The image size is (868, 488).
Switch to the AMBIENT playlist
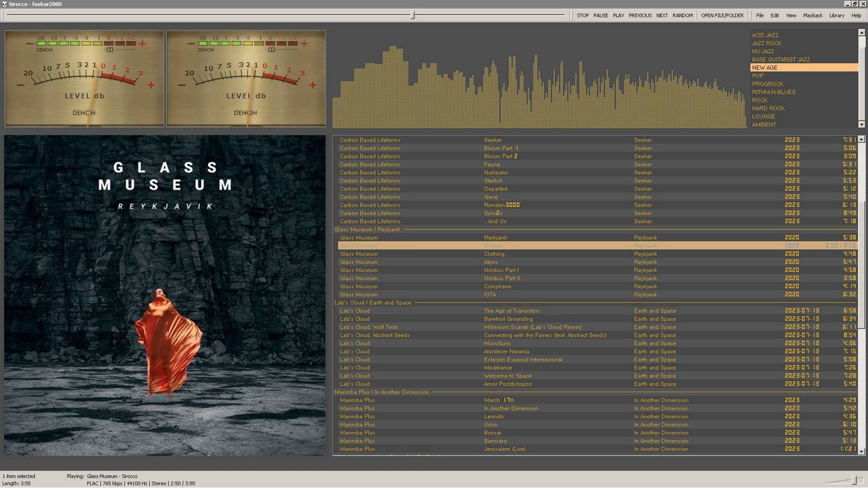tap(764, 125)
